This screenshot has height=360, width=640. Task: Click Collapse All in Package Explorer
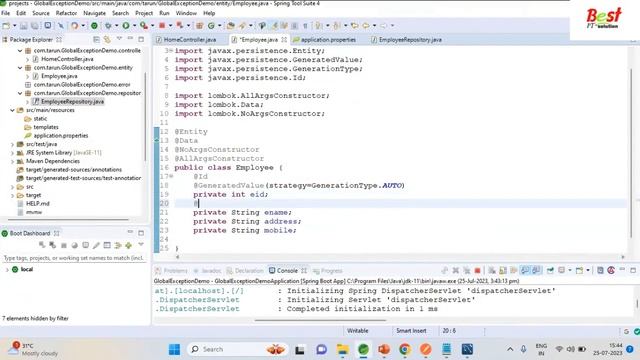pos(96,40)
